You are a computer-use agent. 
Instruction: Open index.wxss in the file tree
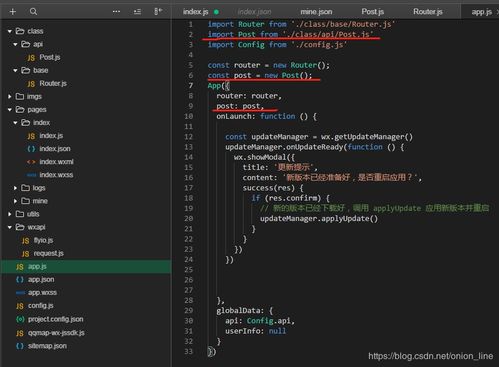click(56, 175)
